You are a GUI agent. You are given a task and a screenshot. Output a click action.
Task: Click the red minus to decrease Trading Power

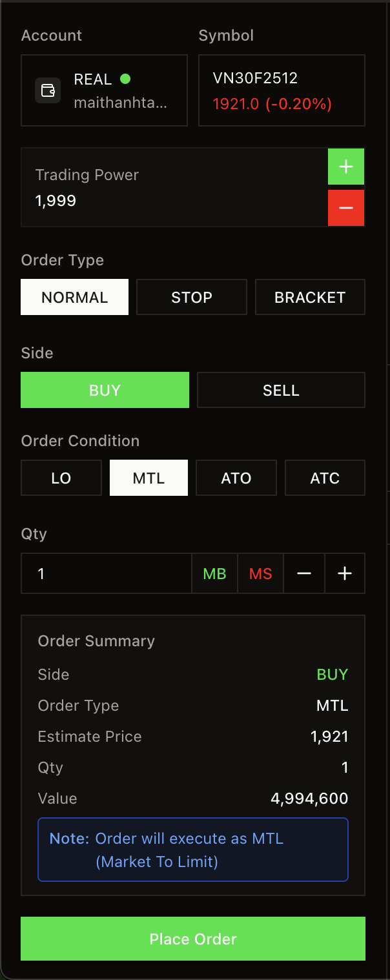pos(346,208)
